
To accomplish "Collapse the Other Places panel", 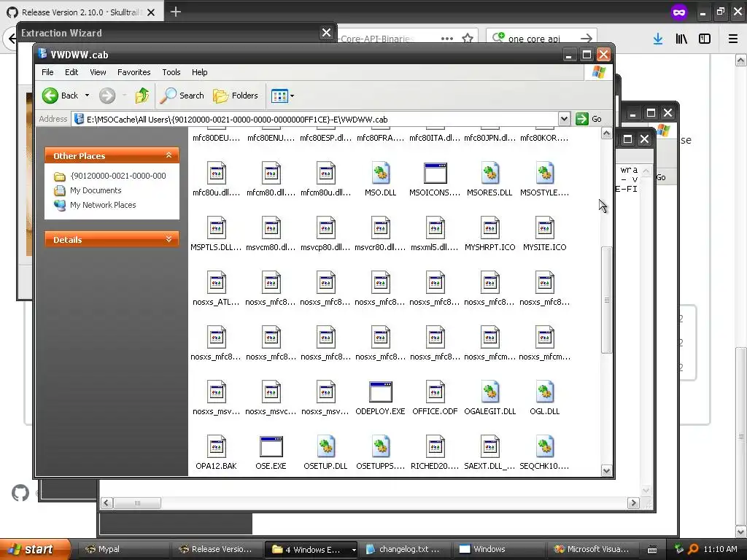I will click(169, 155).
